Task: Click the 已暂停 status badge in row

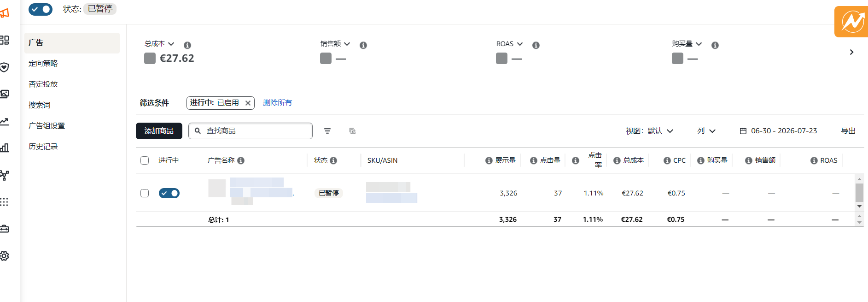Action: coord(329,193)
